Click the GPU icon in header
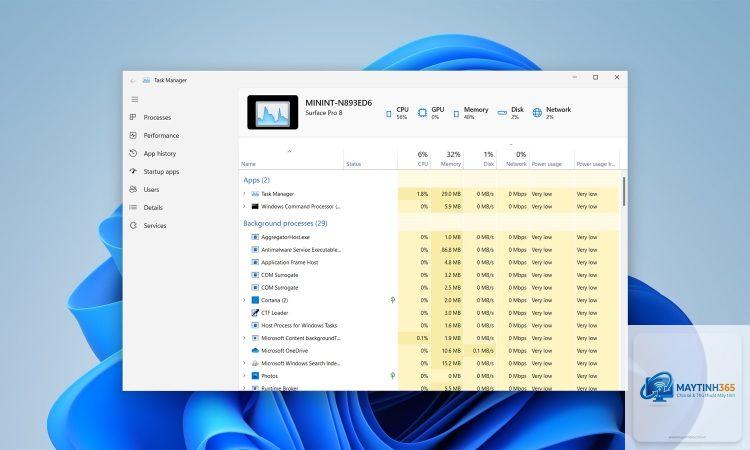750x450 pixels. 422,113
